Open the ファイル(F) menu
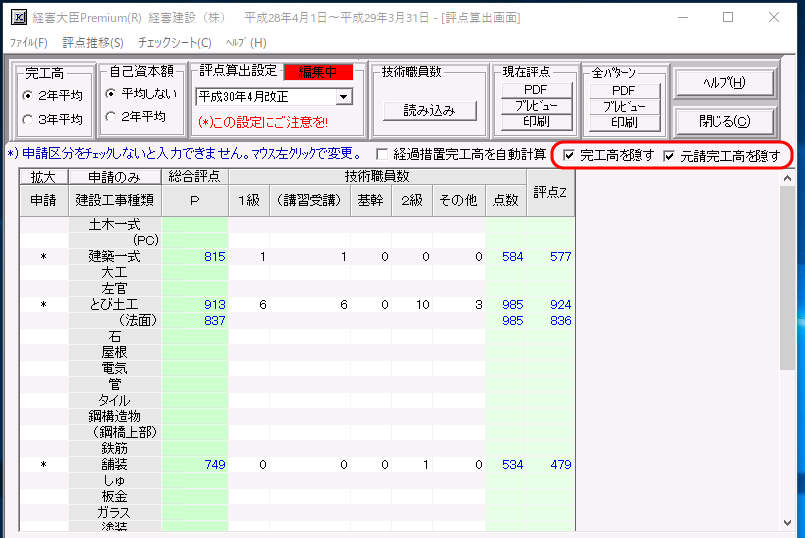The width and height of the screenshot is (805, 538). click(29, 43)
